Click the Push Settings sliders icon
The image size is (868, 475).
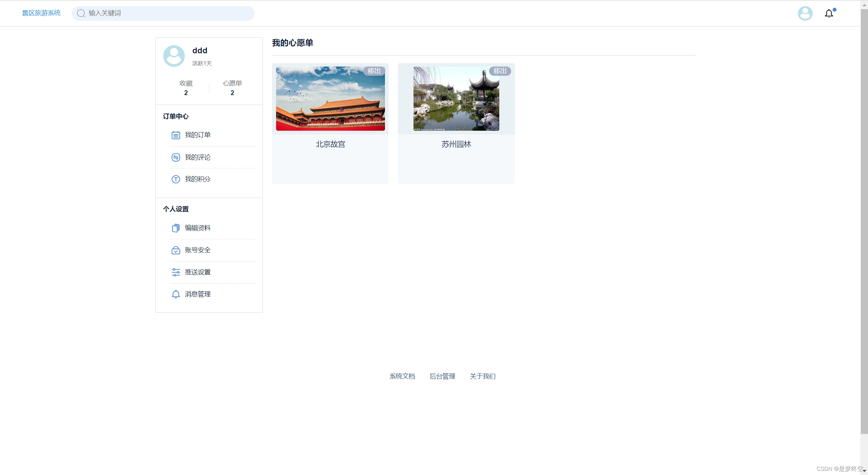pyautogui.click(x=176, y=272)
